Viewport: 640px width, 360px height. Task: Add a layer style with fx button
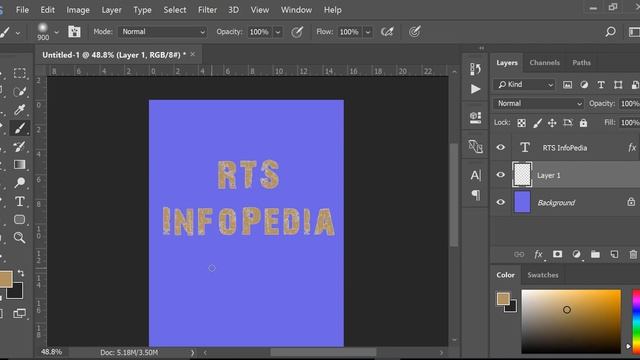coord(538,255)
